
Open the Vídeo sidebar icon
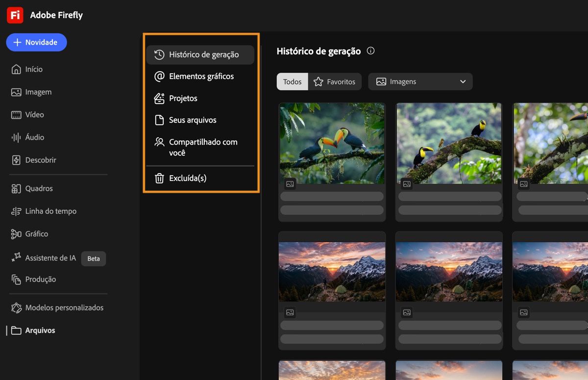pos(16,115)
